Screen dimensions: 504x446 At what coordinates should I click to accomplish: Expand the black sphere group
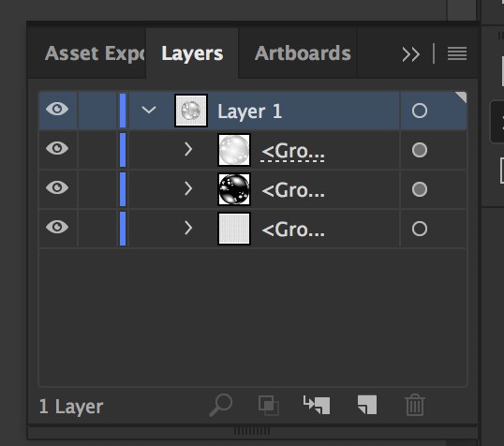(x=188, y=188)
